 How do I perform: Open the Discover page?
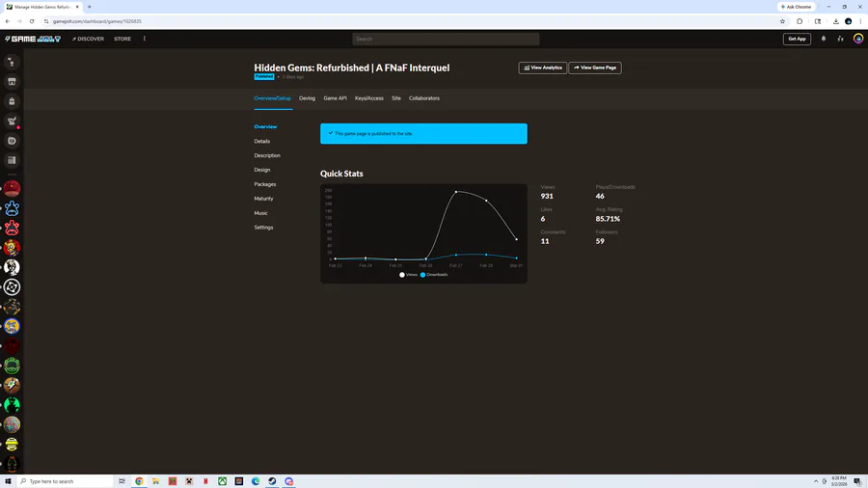(88, 39)
